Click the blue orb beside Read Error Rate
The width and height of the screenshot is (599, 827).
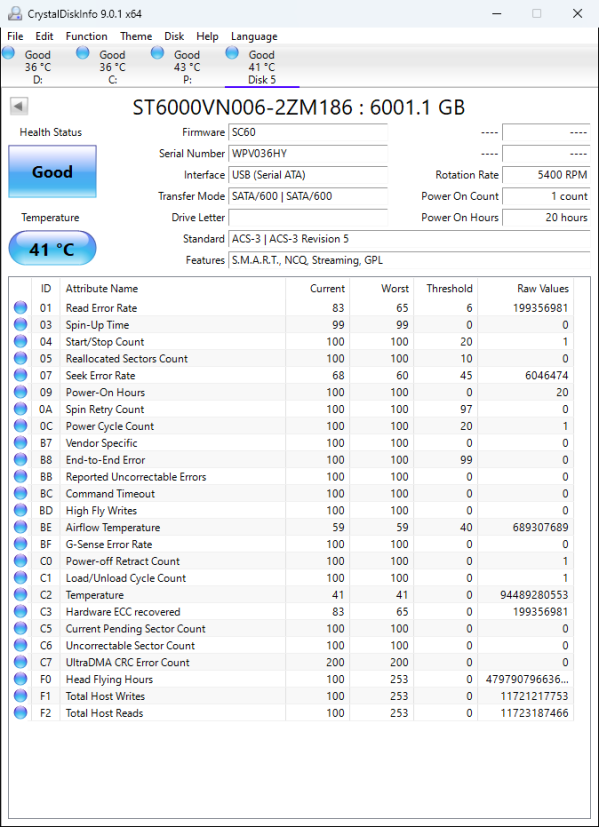[x=20, y=308]
